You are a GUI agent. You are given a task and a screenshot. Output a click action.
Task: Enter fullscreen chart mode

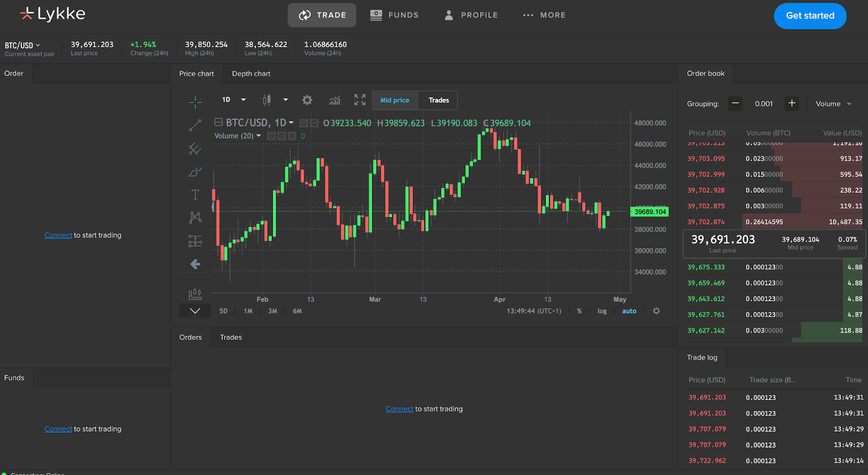point(360,100)
